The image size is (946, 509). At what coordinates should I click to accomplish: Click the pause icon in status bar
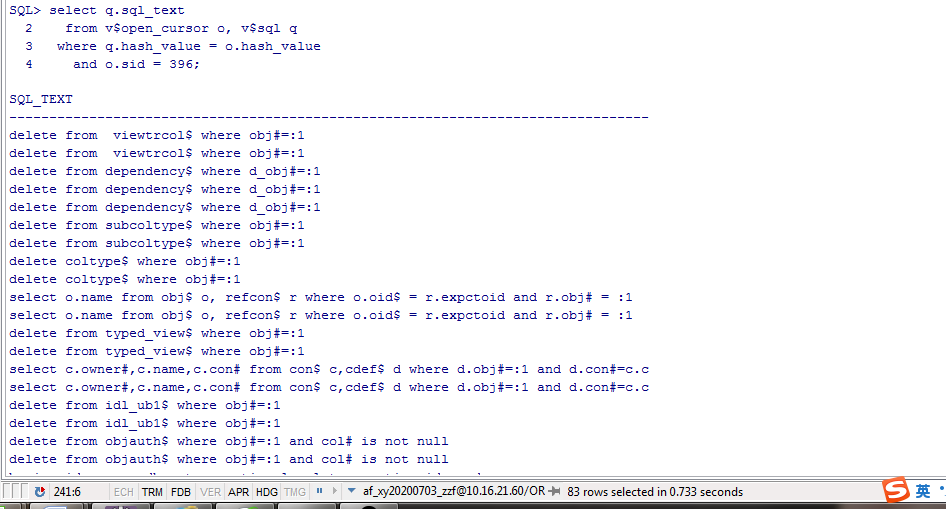coord(319,492)
